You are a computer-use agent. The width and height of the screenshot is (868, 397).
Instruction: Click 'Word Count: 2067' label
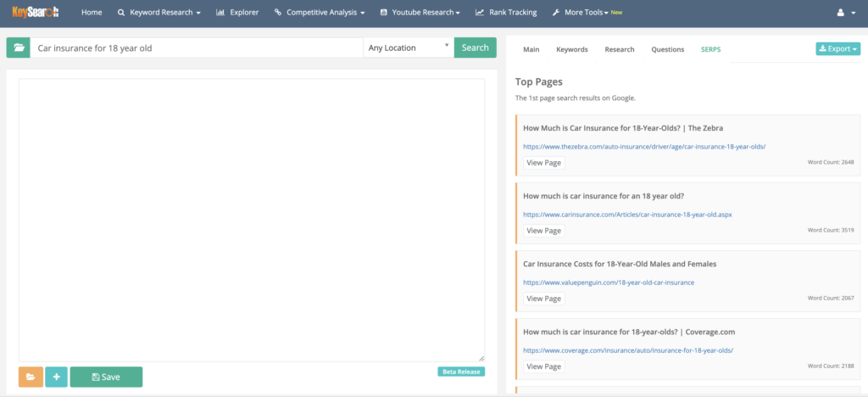click(x=831, y=298)
